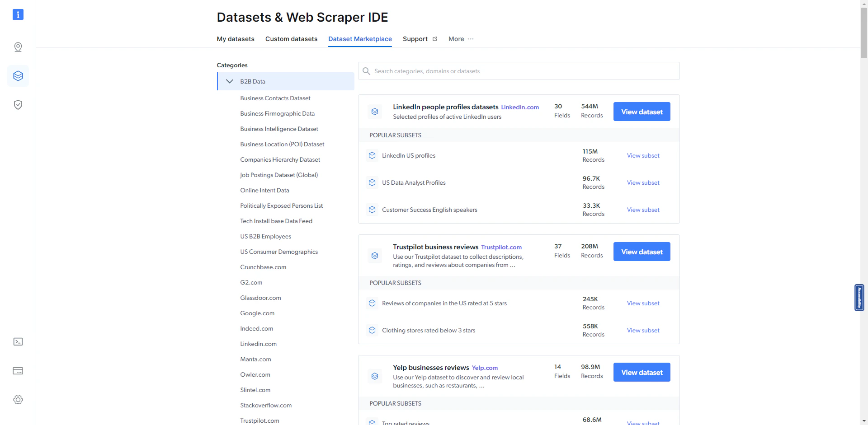This screenshot has height=425, width=868.
Task: Select Politically Exposed Persons List category
Action: tap(281, 205)
